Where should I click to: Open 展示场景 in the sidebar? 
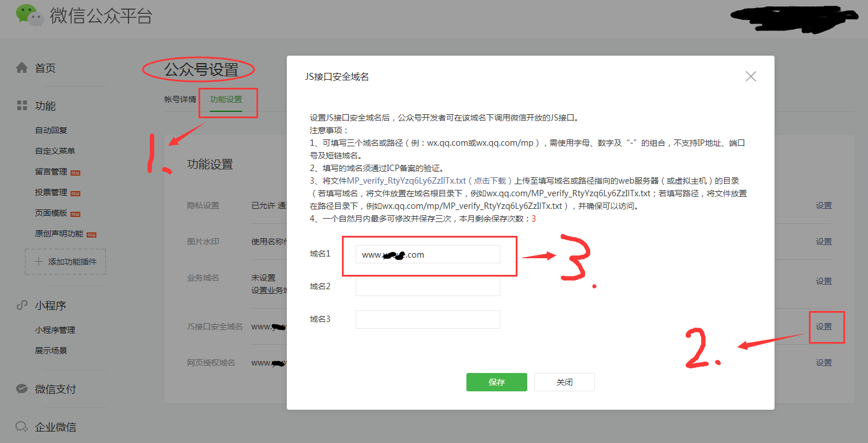coord(51,351)
